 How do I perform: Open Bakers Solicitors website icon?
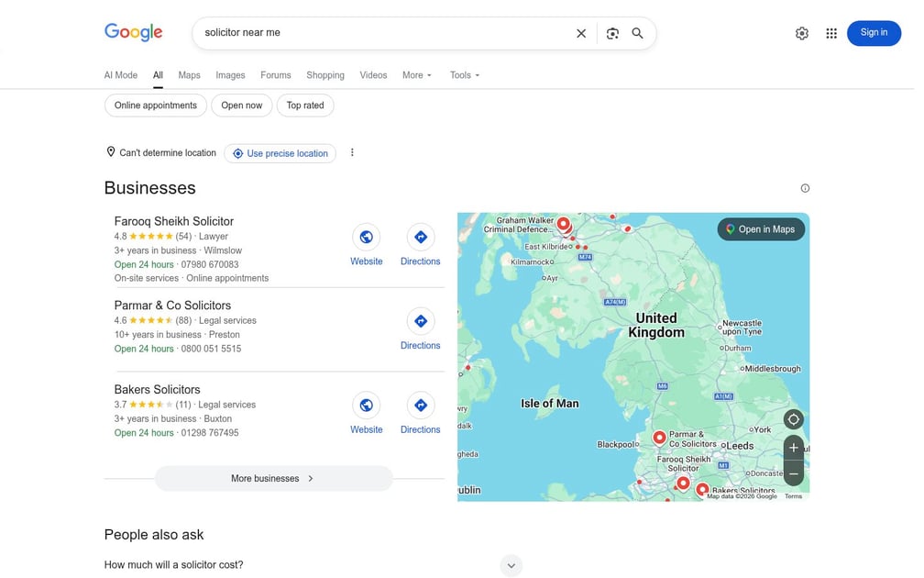(367, 406)
